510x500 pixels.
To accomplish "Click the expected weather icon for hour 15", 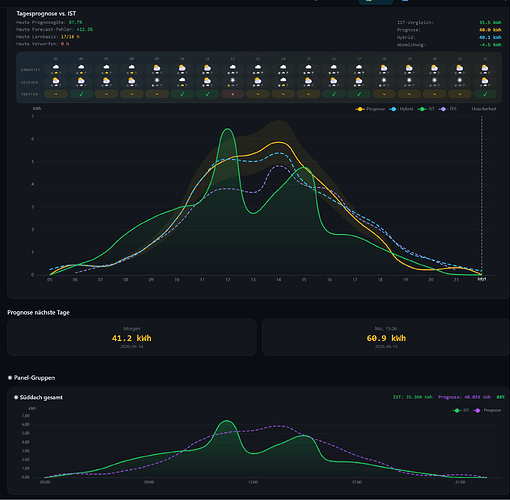I will (308, 69).
